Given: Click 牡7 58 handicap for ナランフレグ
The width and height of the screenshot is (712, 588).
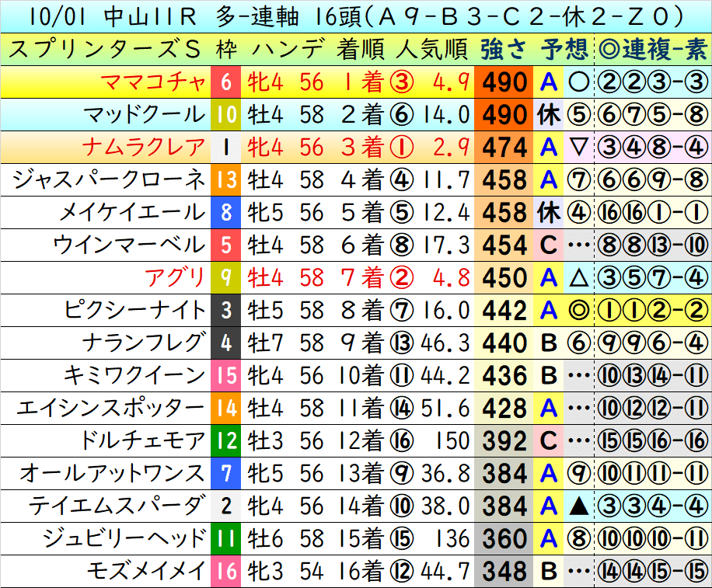Looking at the screenshot, I should point(285,343).
